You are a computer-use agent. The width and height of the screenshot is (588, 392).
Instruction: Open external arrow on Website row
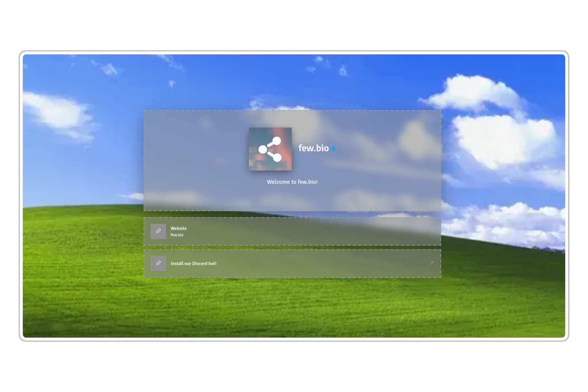[x=431, y=231]
